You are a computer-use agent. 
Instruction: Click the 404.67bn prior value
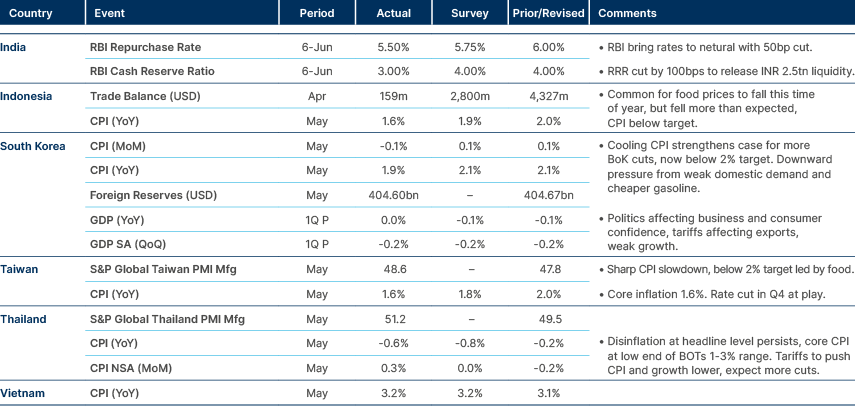(x=549, y=195)
